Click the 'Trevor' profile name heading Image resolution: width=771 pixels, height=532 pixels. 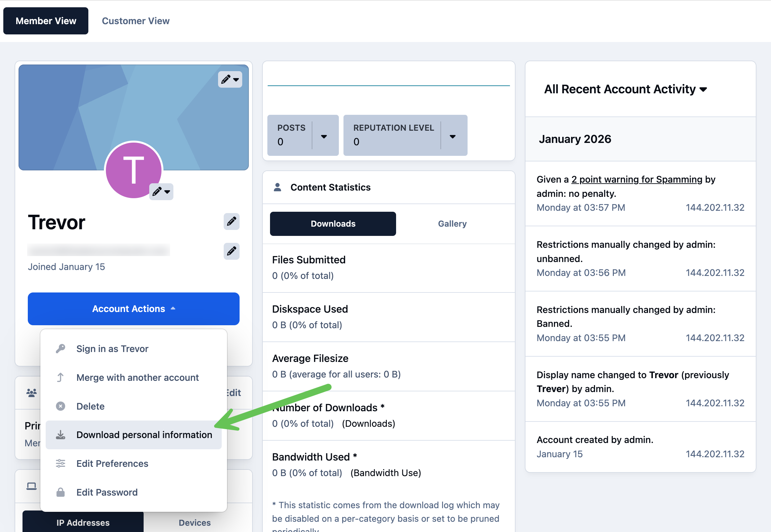tap(56, 222)
